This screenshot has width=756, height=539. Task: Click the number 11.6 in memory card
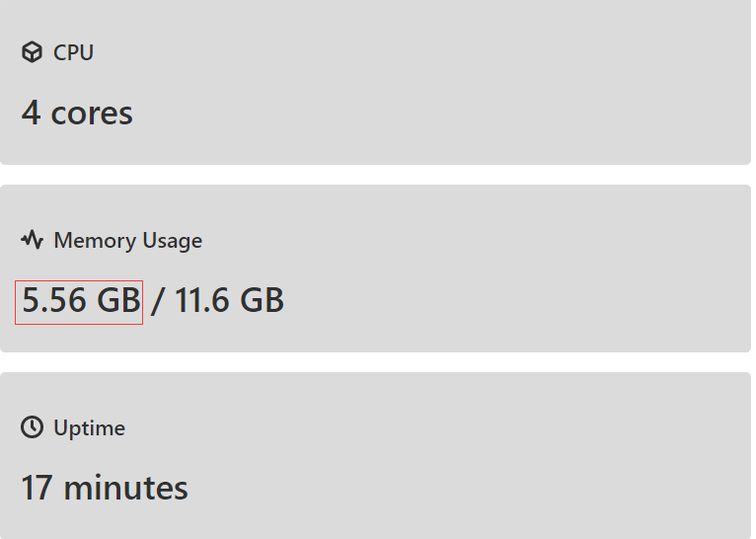pyautogui.click(x=202, y=301)
